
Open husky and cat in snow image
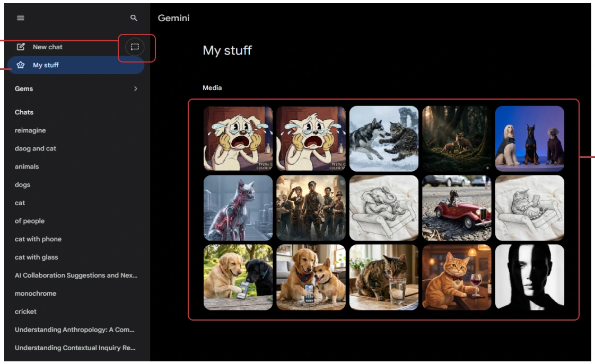383,138
